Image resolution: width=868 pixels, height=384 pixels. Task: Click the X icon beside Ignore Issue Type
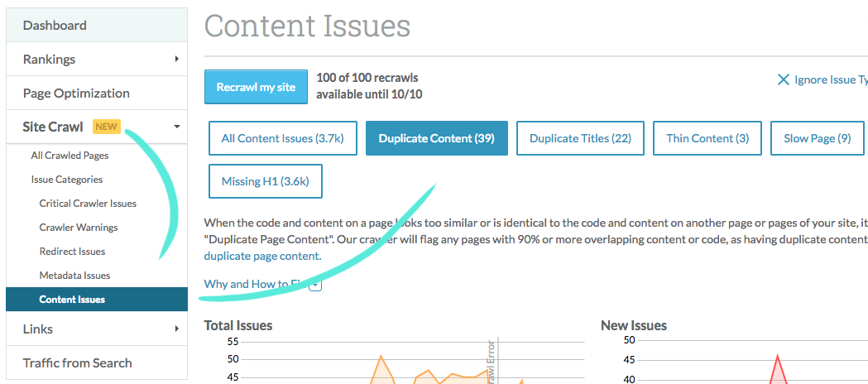coord(783,80)
